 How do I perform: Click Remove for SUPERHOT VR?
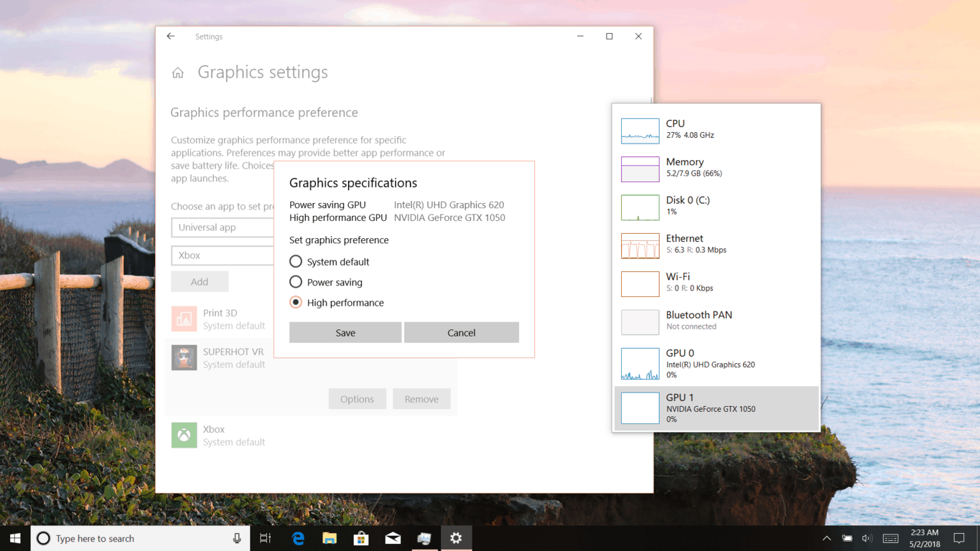(x=421, y=399)
